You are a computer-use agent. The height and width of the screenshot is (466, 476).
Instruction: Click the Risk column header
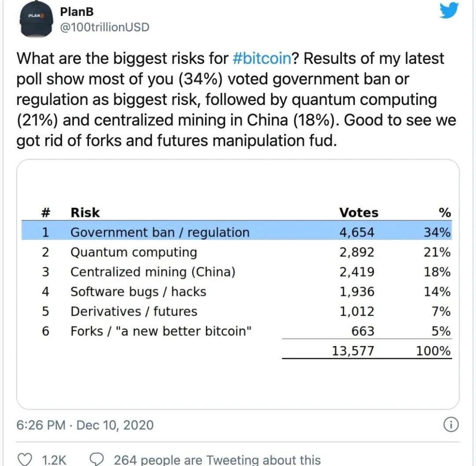pyautogui.click(x=85, y=212)
